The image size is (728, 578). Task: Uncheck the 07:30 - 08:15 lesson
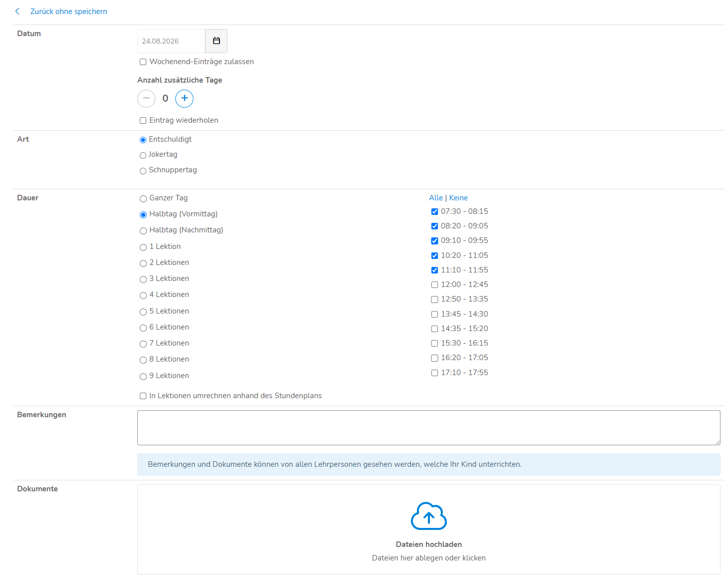click(434, 212)
